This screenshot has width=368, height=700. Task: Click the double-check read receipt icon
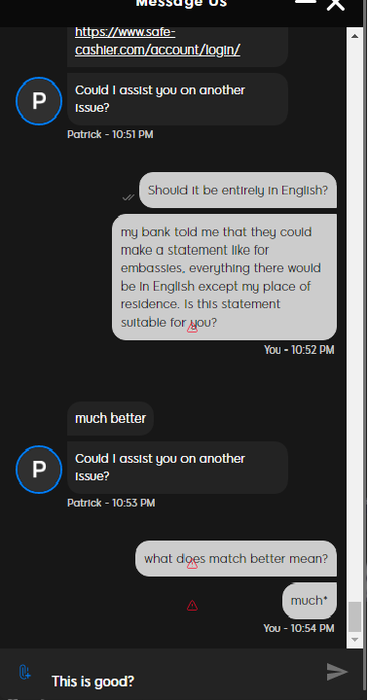coord(128,197)
